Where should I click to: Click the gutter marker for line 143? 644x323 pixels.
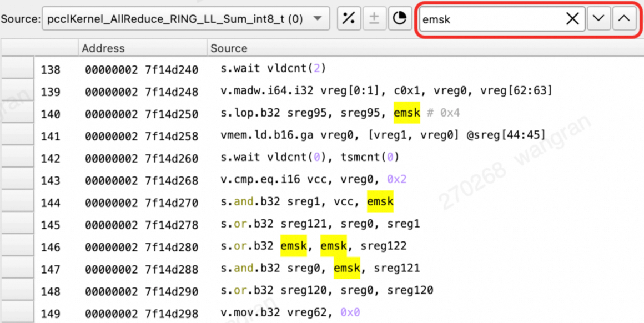pyautogui.click(x=17, y=179)
